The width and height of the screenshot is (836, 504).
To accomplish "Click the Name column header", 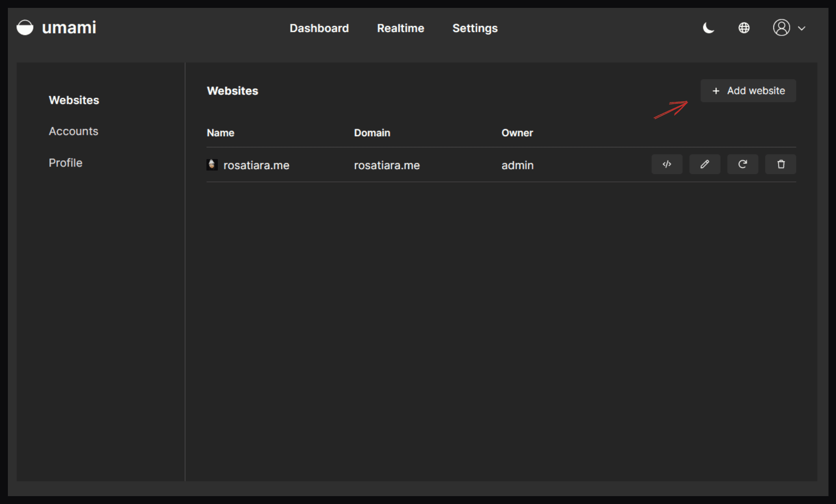I will tap(220, 133).
